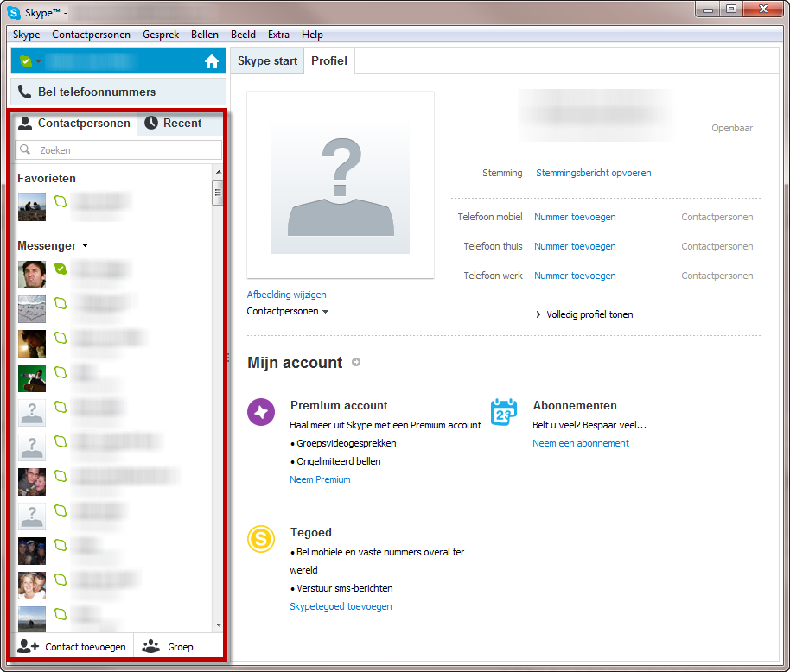Click the blue calendar Abonnementen icon
The image size is (790, 672).
coord(504,412)
